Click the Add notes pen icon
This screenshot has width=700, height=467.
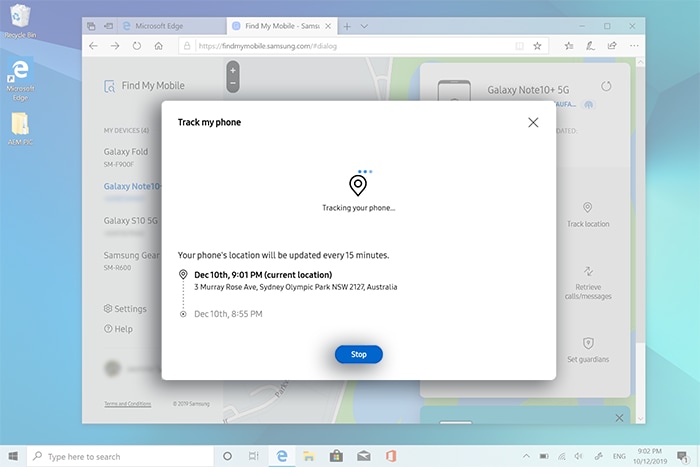590,46
